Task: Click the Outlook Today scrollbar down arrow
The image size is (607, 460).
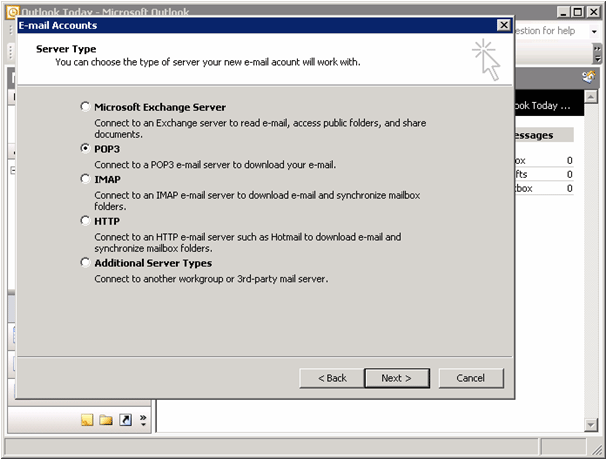Action: pos(591,425)
